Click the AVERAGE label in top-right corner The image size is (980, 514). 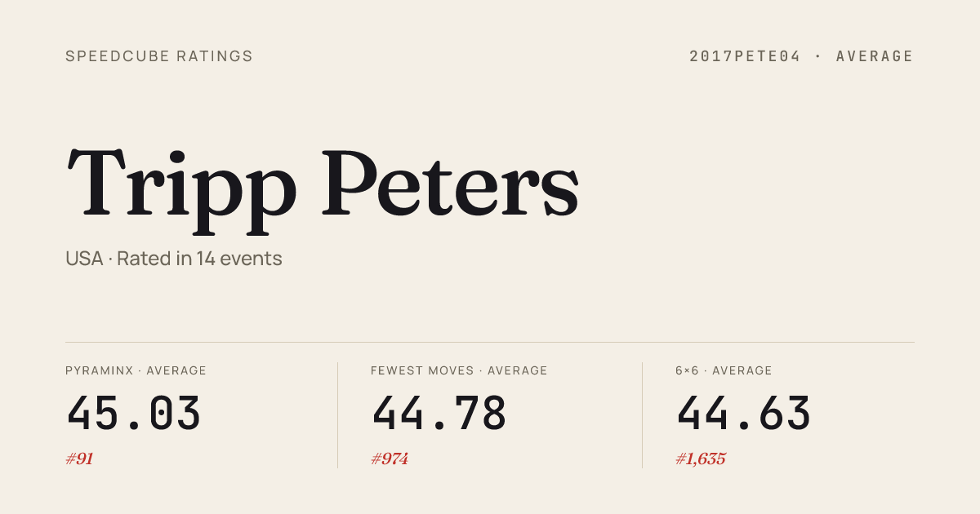tap(875, 56)
